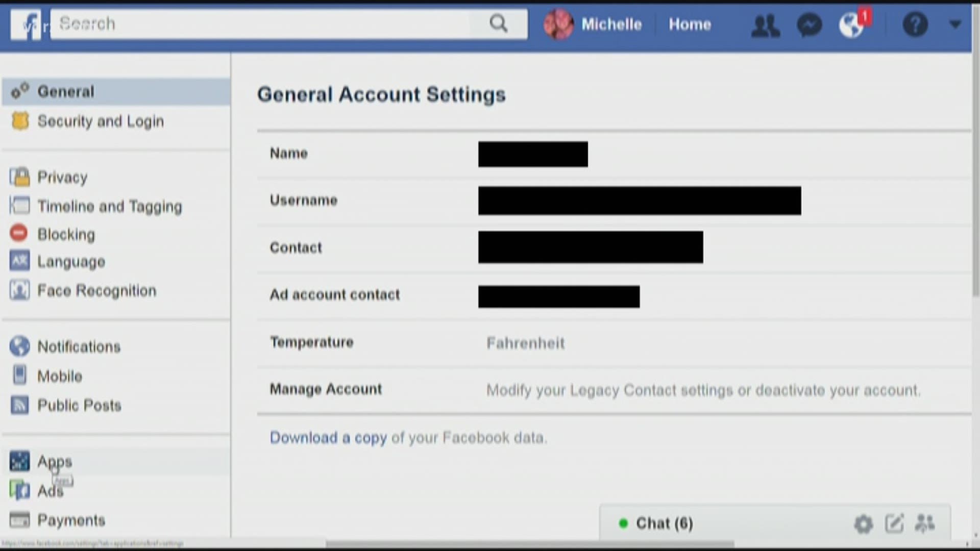
Task: Edit the Name row
Action: tap(614, 154)
